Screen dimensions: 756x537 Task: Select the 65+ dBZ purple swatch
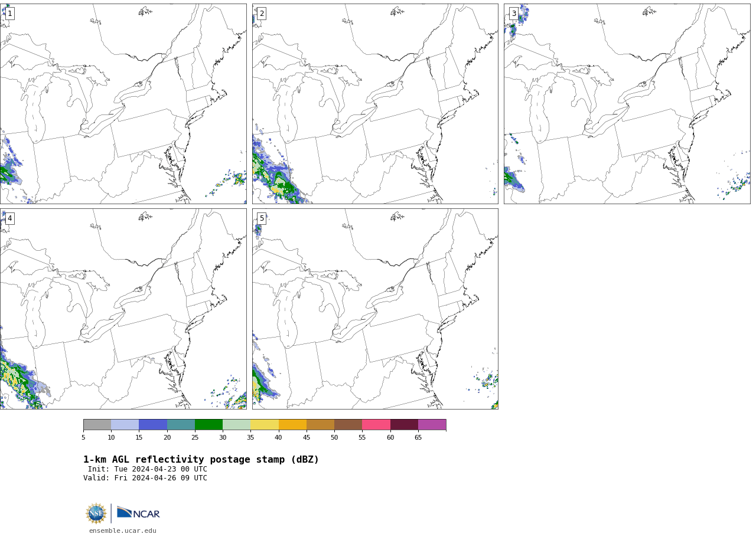pyautogui.click(x=432, y=425)
